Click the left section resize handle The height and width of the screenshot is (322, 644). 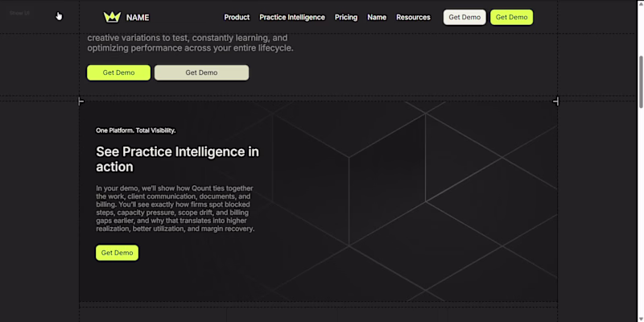click(81, 101)
